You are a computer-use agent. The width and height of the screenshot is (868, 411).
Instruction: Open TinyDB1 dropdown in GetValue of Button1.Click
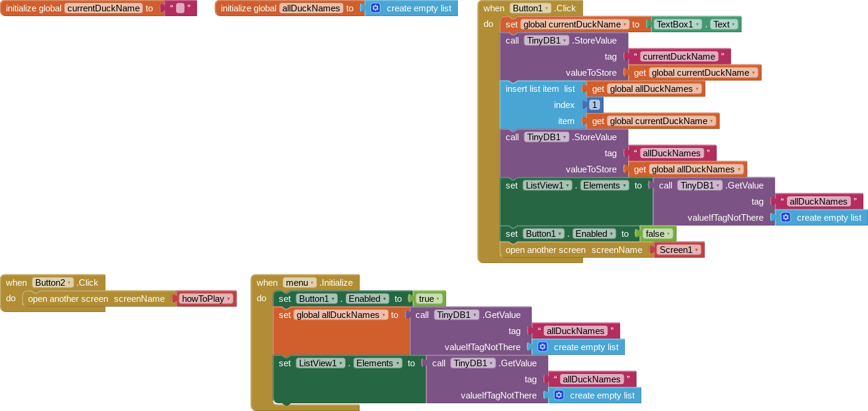700,186
